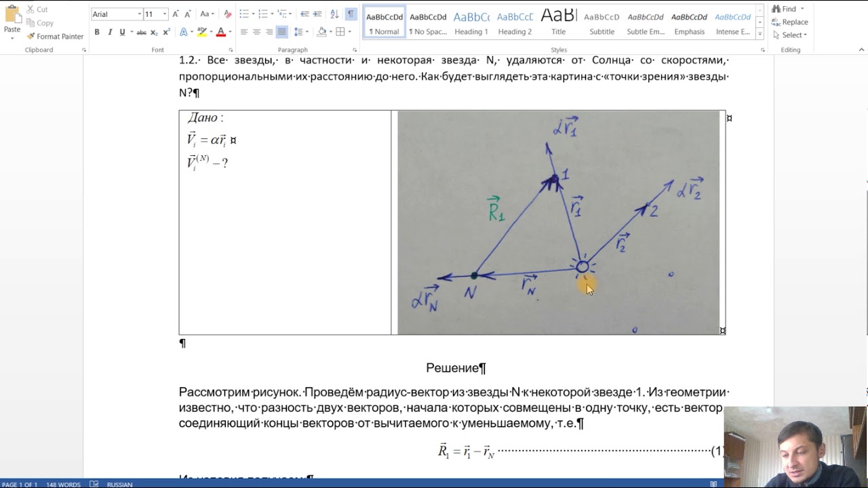Click the Find button
This screenshot has height=488, width=868.
click(x=784, y=9)
